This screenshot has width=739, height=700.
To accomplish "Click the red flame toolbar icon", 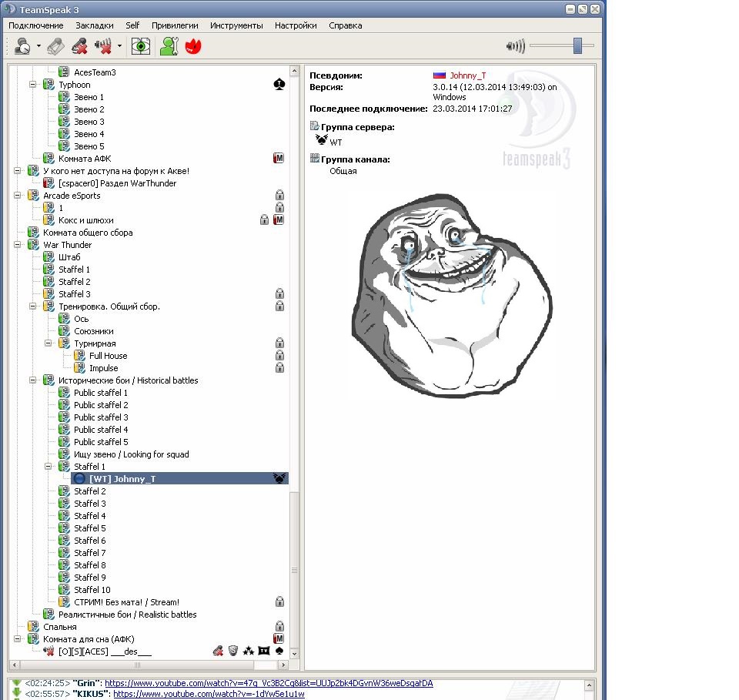I will coord(192,46).
